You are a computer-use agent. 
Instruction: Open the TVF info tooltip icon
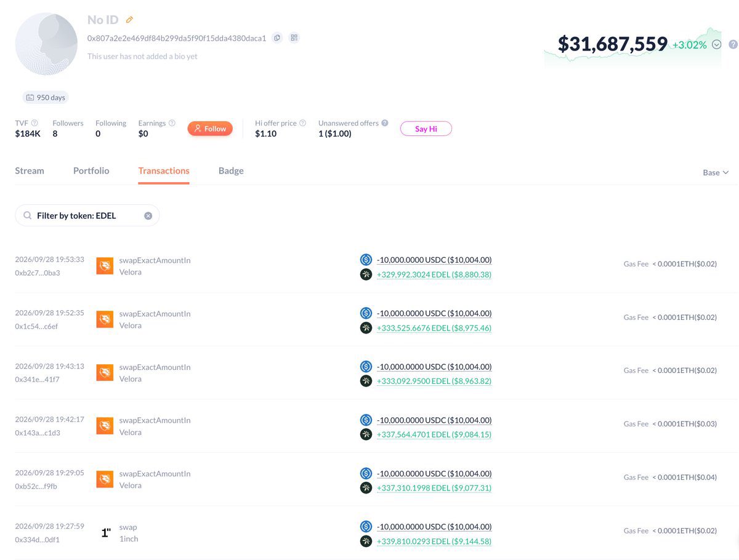pyautogui.click(x=34, y=123)
